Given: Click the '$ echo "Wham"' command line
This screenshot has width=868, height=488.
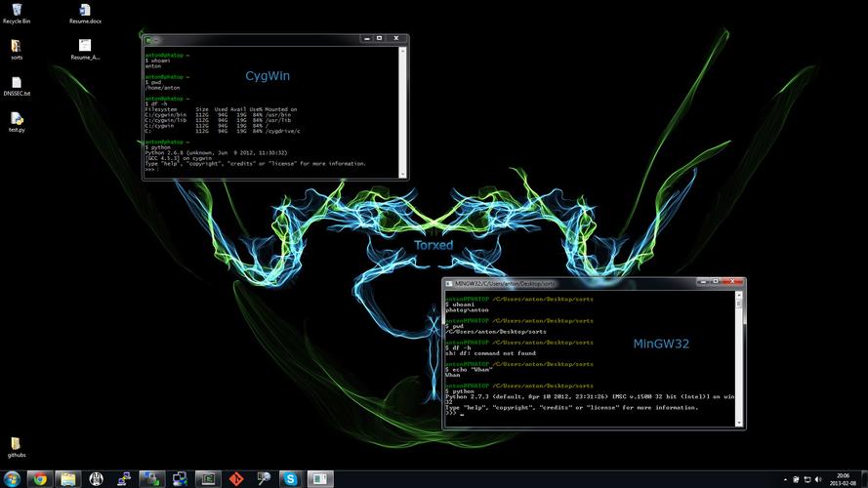Looking at the screenshot, I should [469, 370].
